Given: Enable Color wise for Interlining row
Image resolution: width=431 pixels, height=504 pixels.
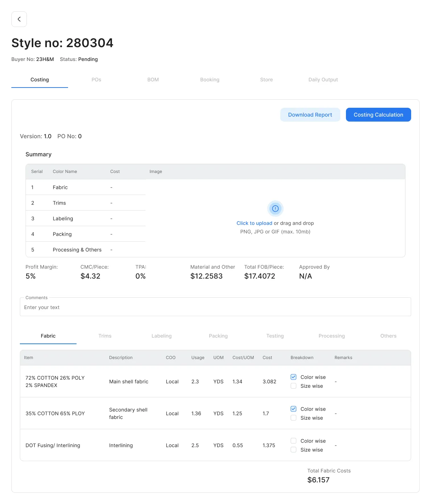Looking at the screenshot, I should 293,441.
